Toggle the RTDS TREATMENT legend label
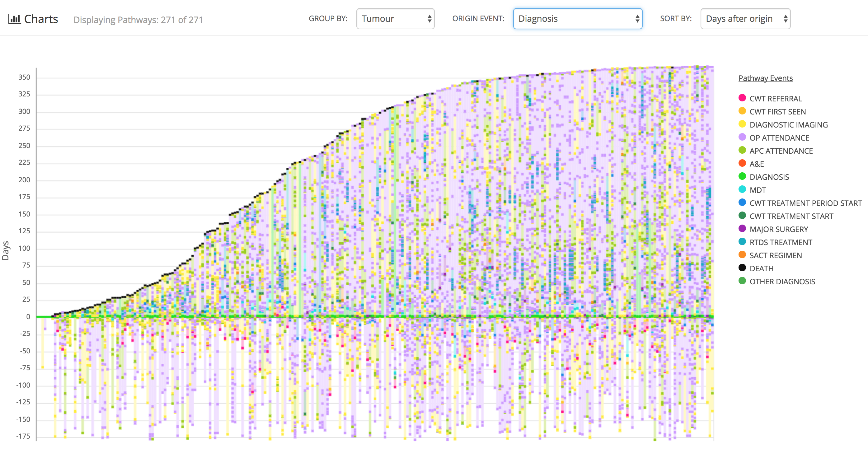The image size is (868, 461). (781, 243)
